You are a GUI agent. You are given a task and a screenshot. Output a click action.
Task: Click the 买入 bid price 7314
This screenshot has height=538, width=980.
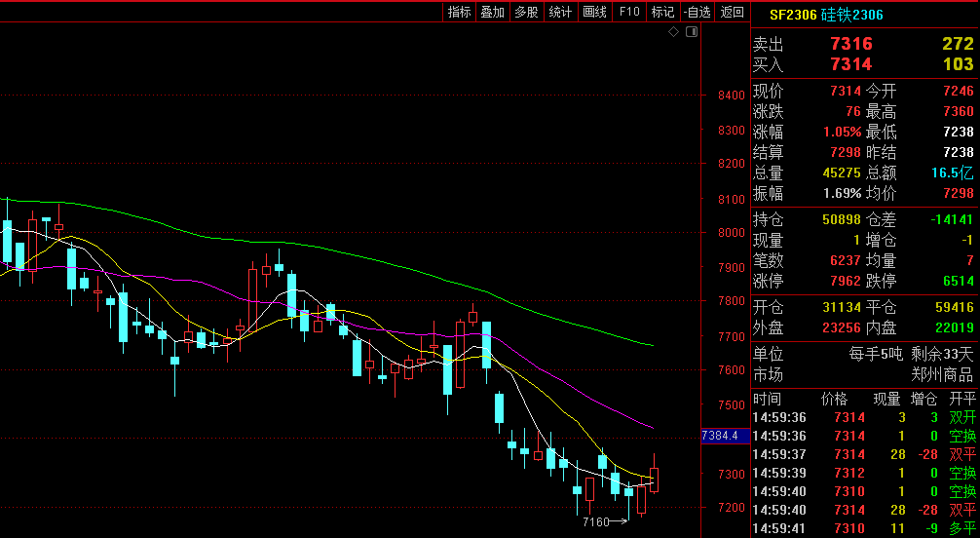coord(850,64)
